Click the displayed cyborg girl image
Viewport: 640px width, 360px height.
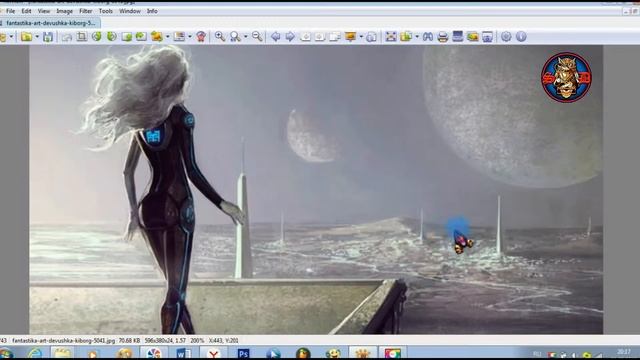pyautogui.click(x=316, y=189)
